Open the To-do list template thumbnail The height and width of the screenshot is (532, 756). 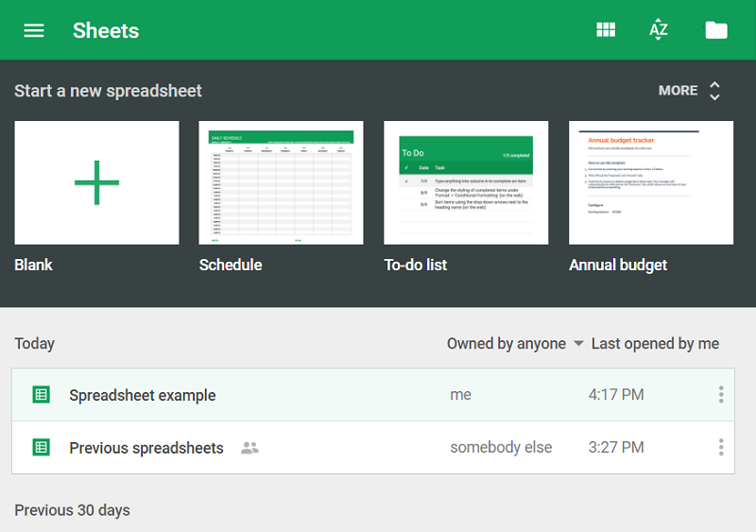(466, 182)
